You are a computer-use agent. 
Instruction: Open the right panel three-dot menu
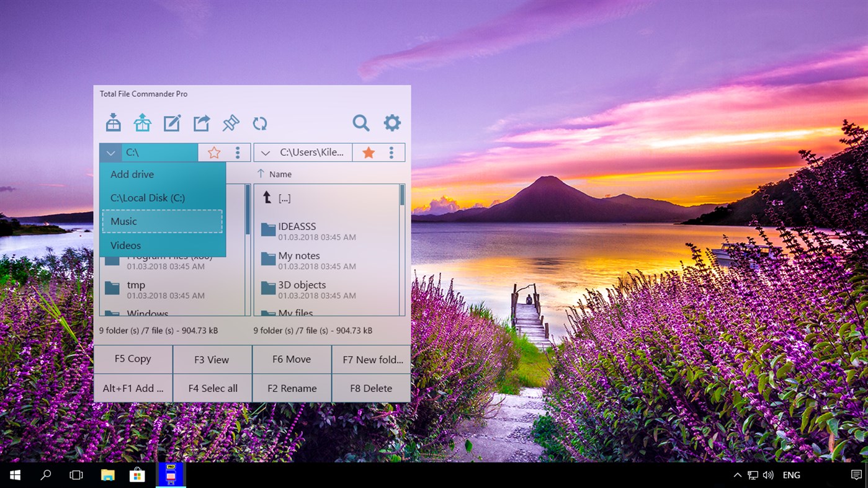[391, 152]
